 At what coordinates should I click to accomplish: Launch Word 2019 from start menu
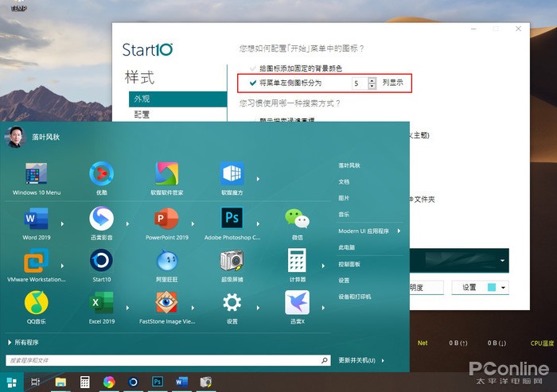coord(37,219)
